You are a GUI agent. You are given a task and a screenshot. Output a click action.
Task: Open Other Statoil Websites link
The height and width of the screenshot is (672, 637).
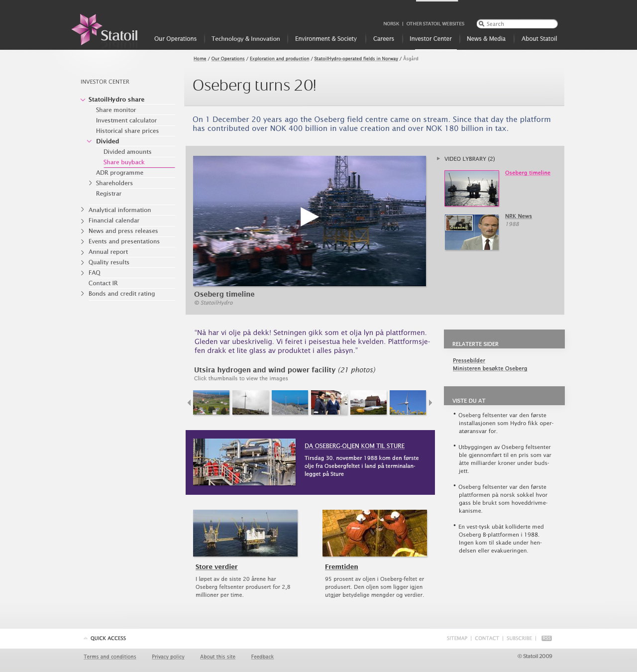(x=435, y=24)
